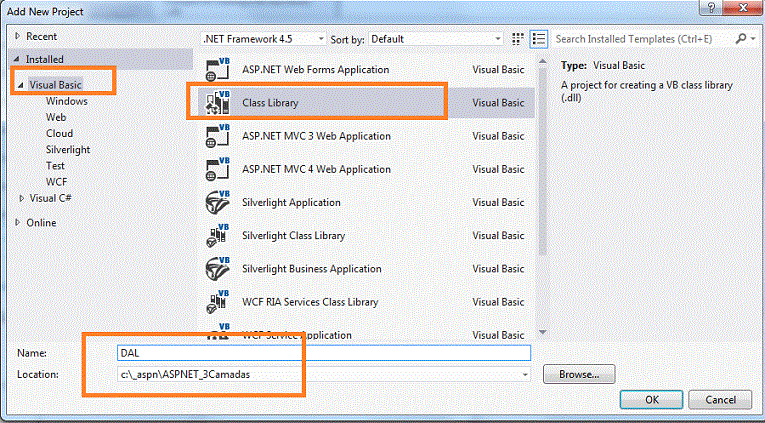The height and width of the screenshot is (423, 765).
Task: Close the Add New Project dialog
Action: coord(743,7)
